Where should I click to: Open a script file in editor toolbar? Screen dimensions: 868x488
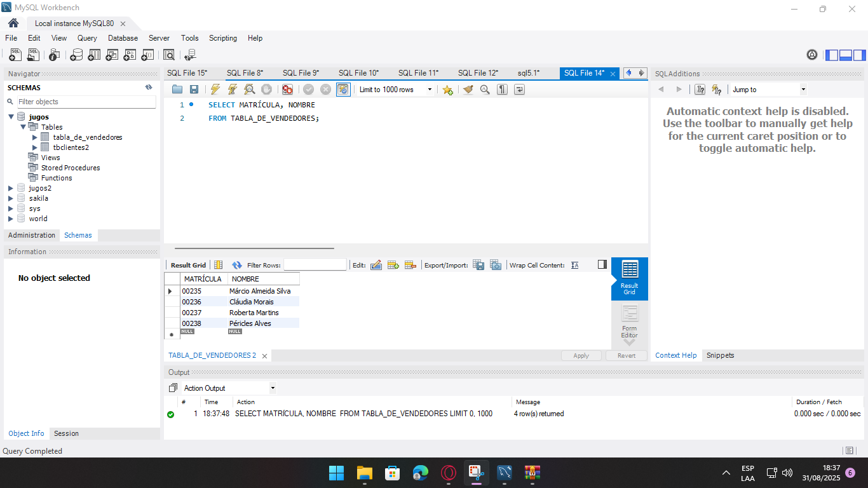[x=177, y=90]
